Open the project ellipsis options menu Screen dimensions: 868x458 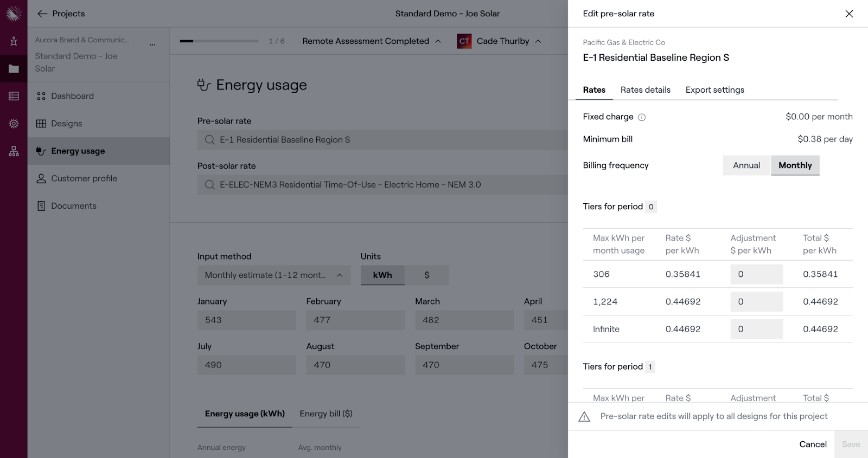tap(152, 45)
